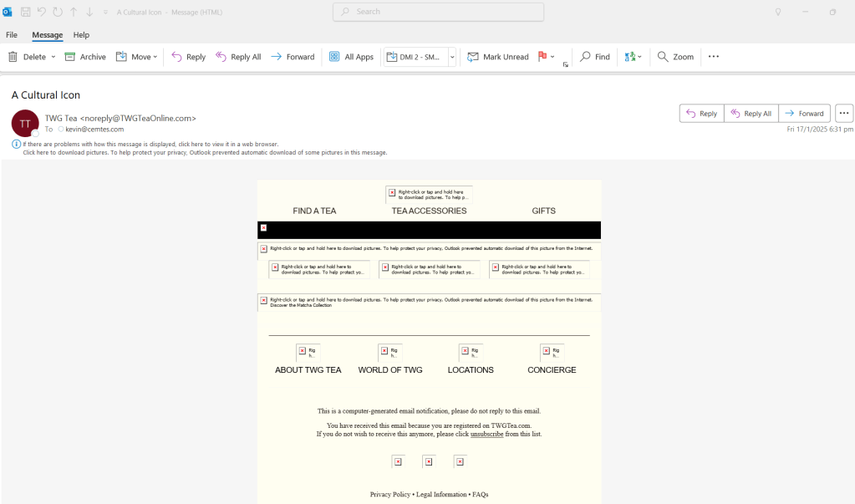This screenshot has height=504, width=855.
Task: Click the Delete trash icon in ribbon
Action: pos(13,57)
